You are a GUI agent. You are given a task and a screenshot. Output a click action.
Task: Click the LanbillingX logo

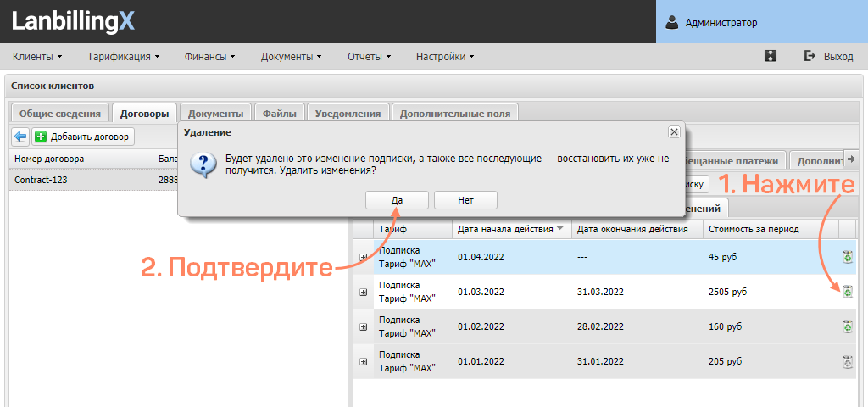73,21
